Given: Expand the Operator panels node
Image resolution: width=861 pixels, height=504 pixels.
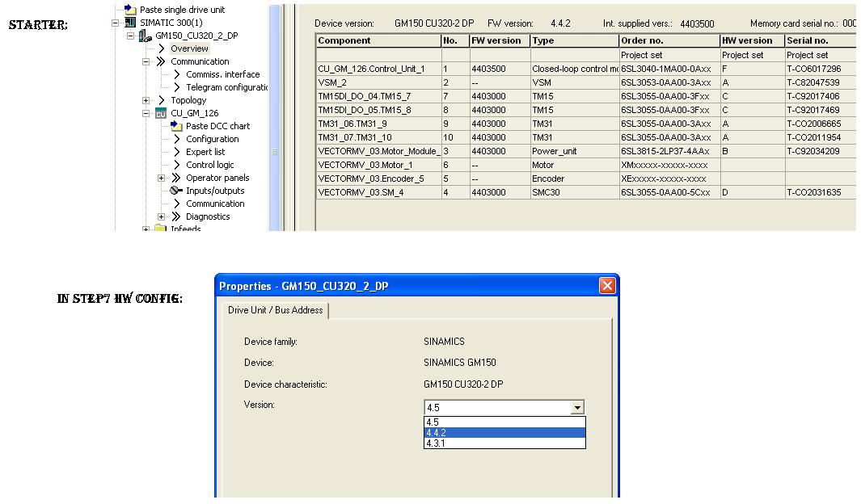Looking at the screenshot, I should pos(162,178).
